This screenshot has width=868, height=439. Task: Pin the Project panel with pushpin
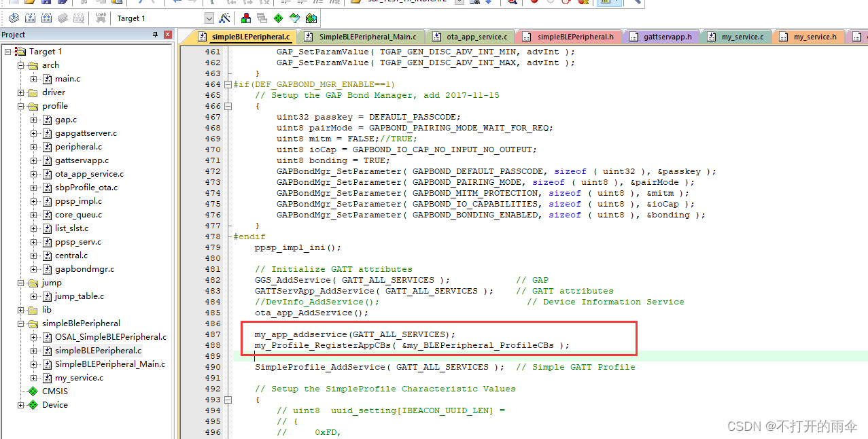(155, 35)
